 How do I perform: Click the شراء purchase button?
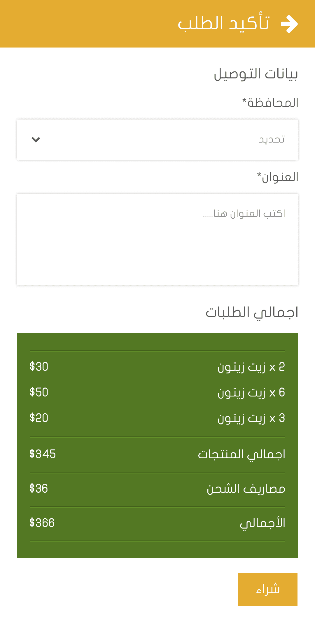point(268,589)
